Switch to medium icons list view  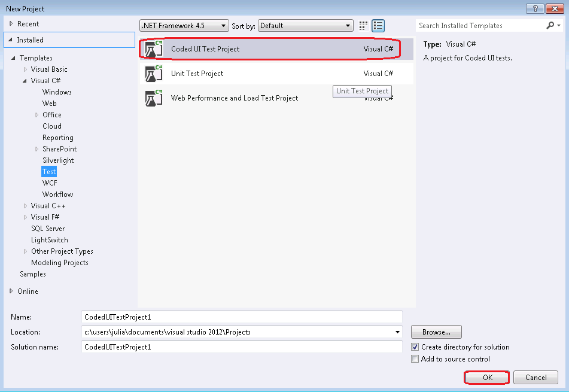pyautogui.click(x=378, y=26)
